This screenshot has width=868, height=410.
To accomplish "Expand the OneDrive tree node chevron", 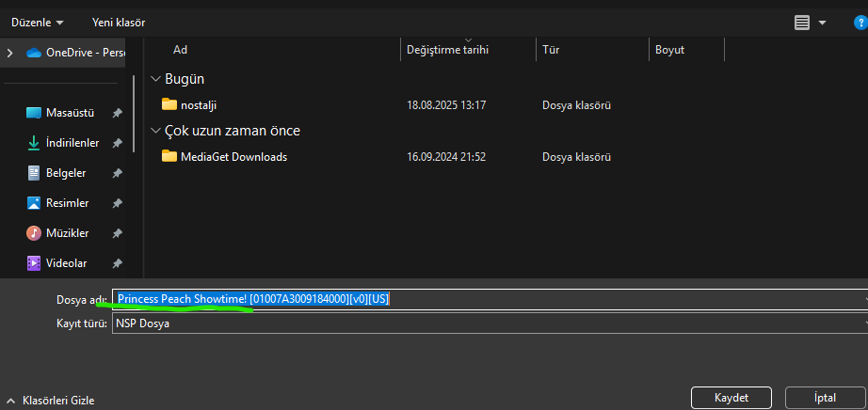I will coord(9,53).
